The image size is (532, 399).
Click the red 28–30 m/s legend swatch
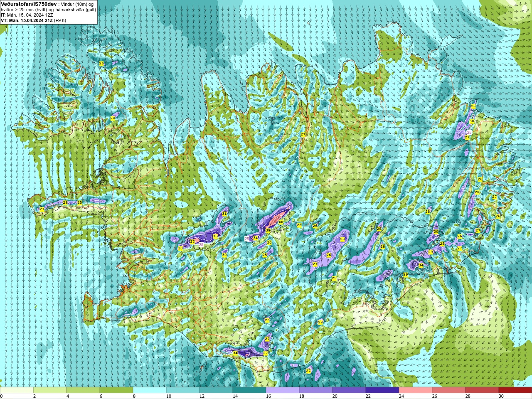coord(482,390)
